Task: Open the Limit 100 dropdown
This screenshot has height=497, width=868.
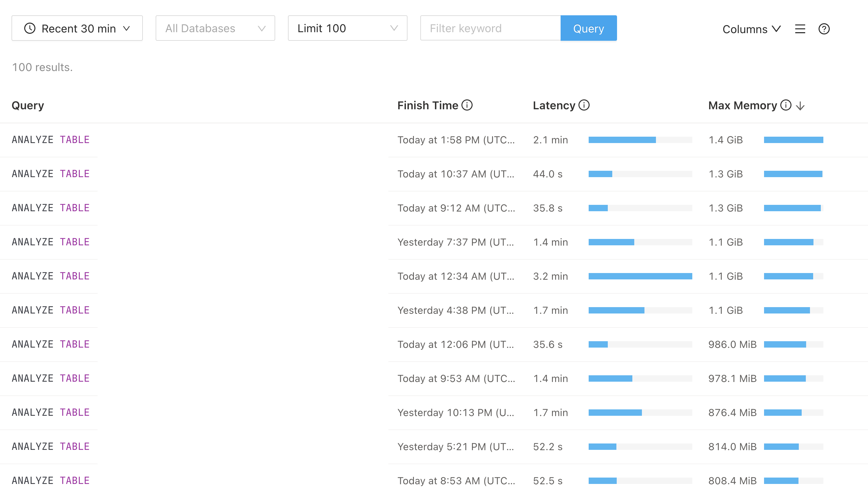Action: (x=347, y=28)
